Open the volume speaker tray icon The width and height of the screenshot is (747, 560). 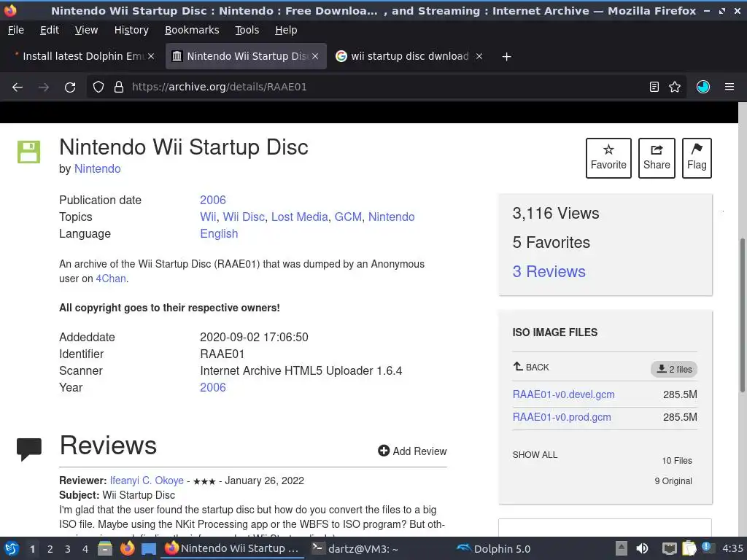click(642, 548)
